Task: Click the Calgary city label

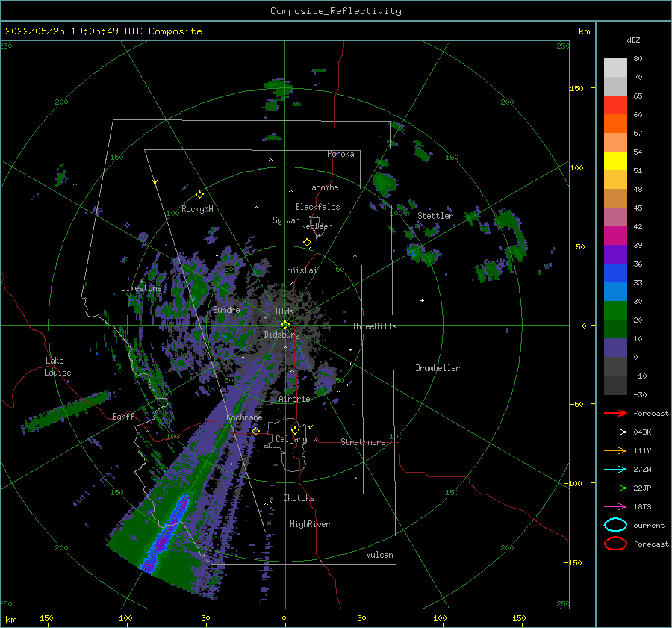Action: (291, 439)
